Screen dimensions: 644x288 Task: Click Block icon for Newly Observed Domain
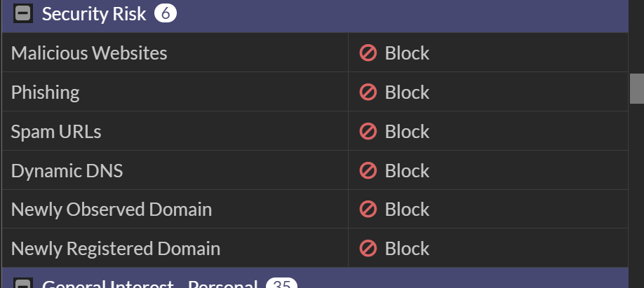point(368,210)
